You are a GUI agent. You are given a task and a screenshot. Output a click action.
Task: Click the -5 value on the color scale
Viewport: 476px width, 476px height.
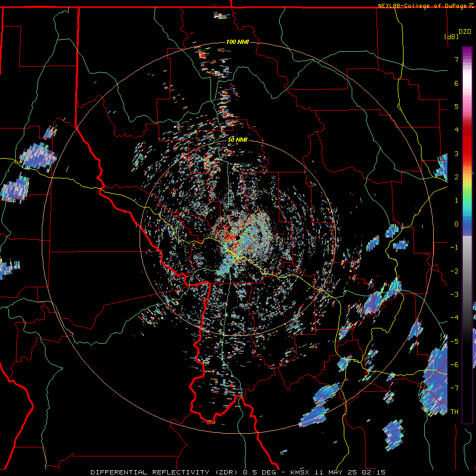click(x=454, y=342)
